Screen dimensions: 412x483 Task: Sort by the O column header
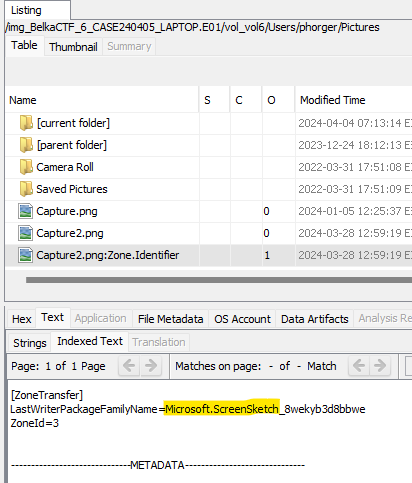point(278,100)
